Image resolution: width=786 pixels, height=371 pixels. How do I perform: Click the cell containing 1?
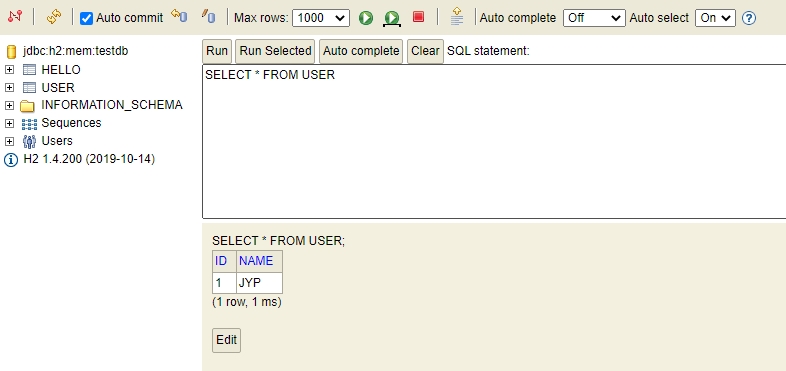[x=224, y=283]
